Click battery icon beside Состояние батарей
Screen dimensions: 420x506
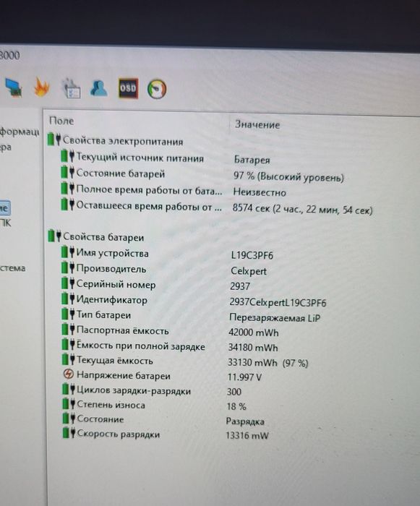(68, 172)
